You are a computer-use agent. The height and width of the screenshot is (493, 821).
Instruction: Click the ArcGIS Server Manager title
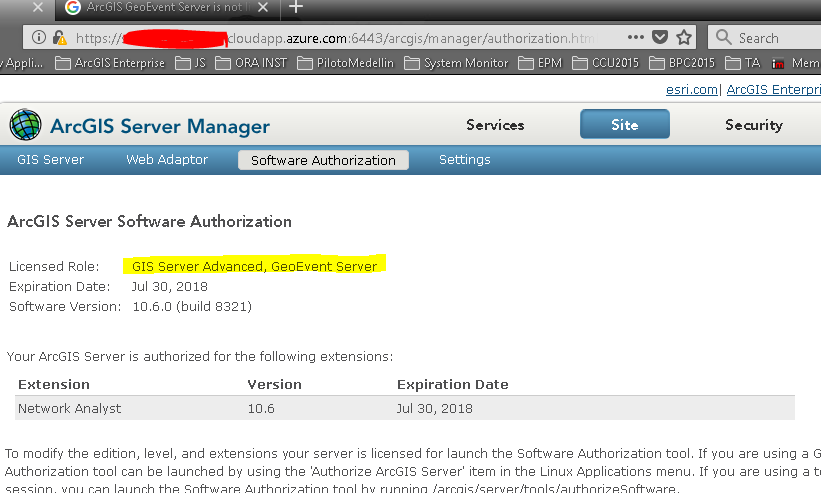coord(160,126)
